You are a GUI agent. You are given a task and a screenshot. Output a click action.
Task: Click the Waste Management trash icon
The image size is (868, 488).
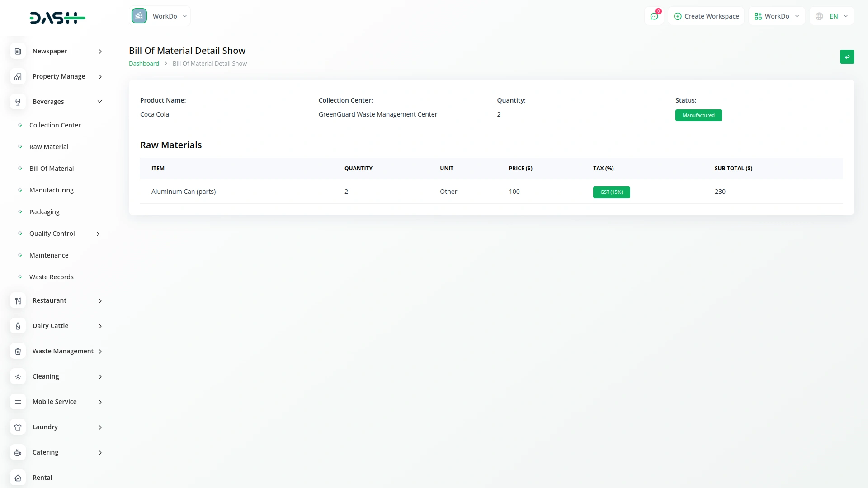pos(18,352)
